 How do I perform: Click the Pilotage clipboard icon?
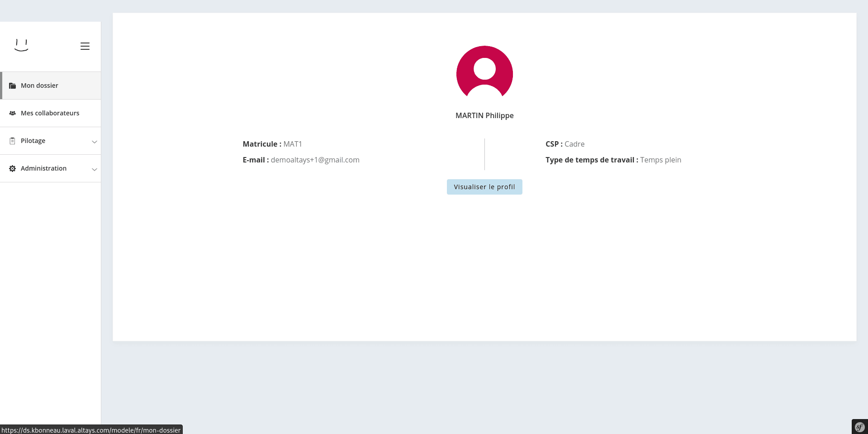(x=13, y=141)
